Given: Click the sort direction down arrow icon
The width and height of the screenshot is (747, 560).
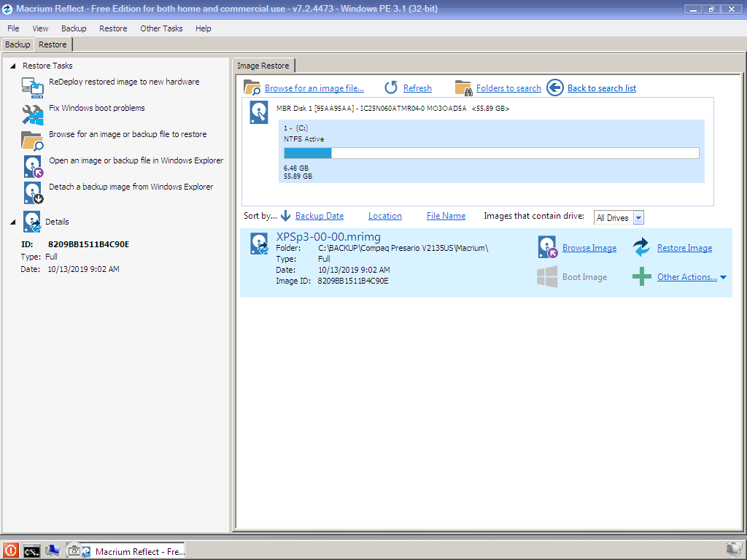Looking at the screenshot, I should pos(285,216).
